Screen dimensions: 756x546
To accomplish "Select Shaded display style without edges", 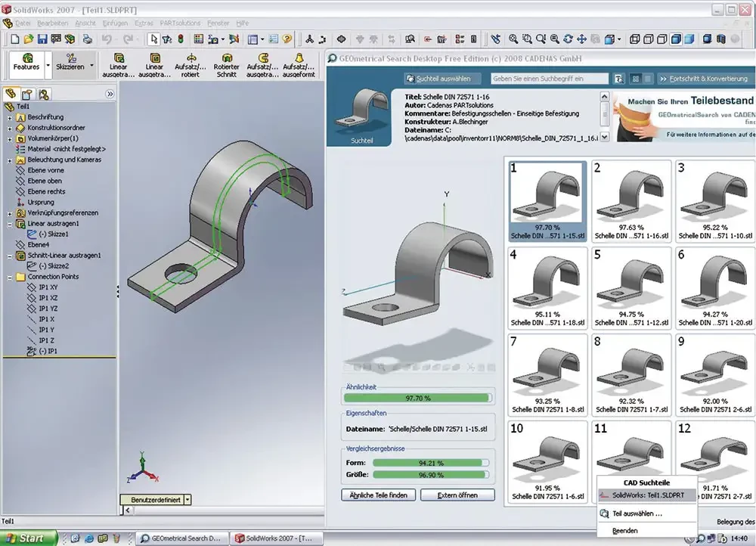I will coord(689,39).
